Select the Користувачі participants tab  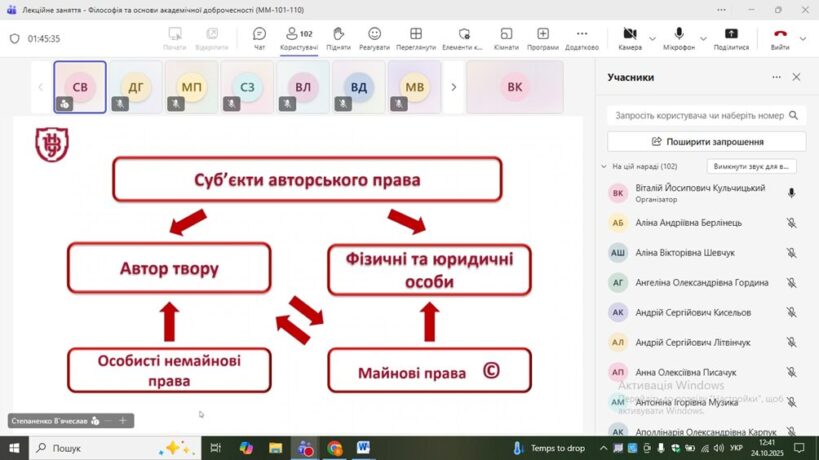pyautogui.click(x=298, y=38)
